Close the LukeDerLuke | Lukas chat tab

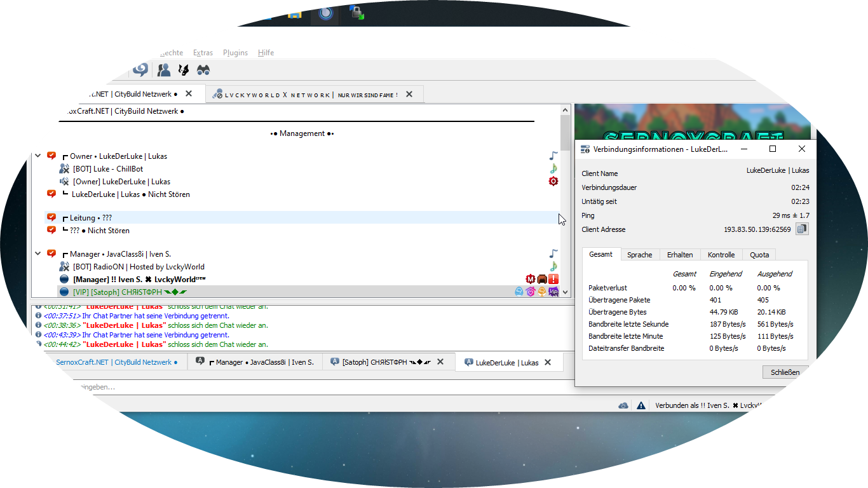coord(548,362)
